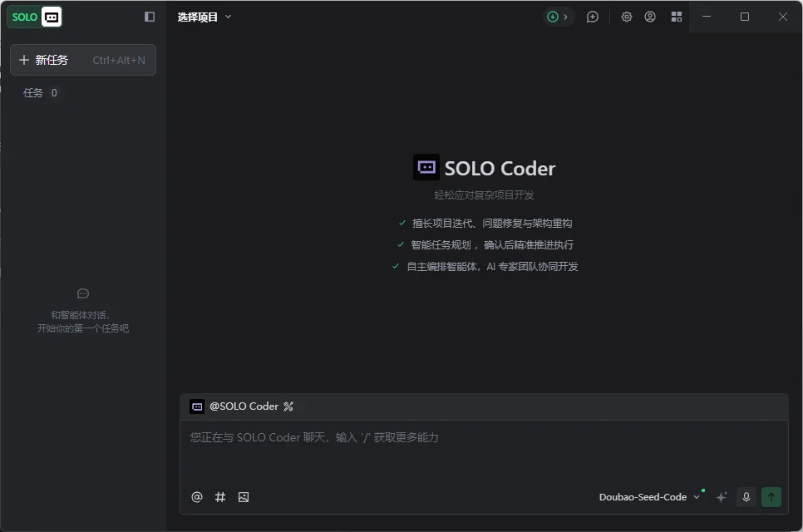This screenshot has height=532, width=803.
Task: Click the # hashtag context icon
Action: click(220, 497)
